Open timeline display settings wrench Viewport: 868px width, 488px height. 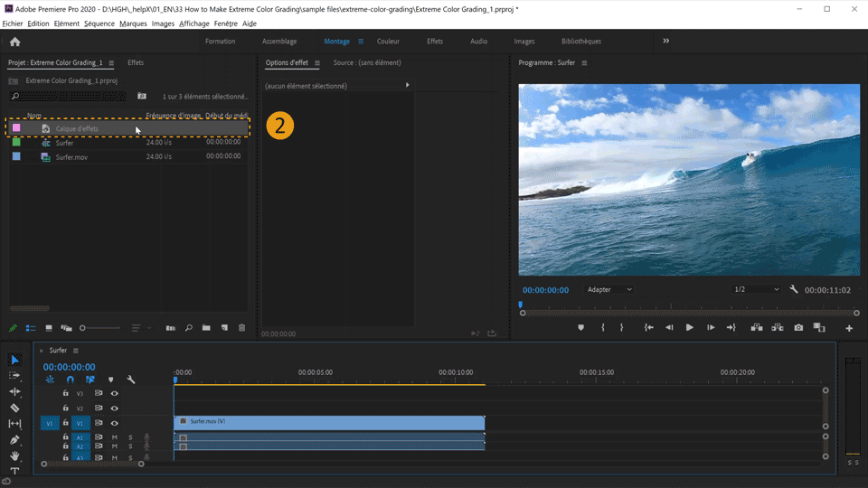[x=131, y=380]
